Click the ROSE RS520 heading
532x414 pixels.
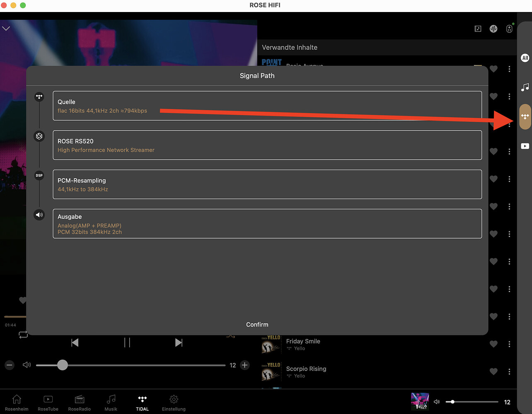coord(75,141)
